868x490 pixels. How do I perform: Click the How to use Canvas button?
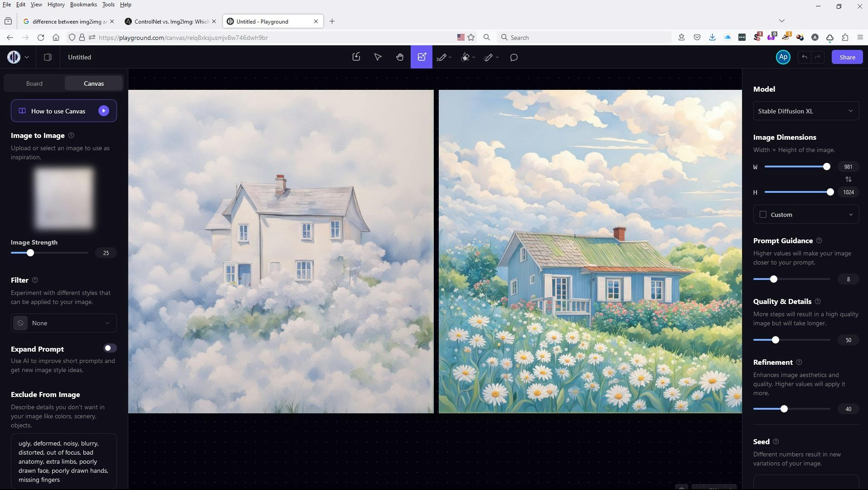point(64,111)
